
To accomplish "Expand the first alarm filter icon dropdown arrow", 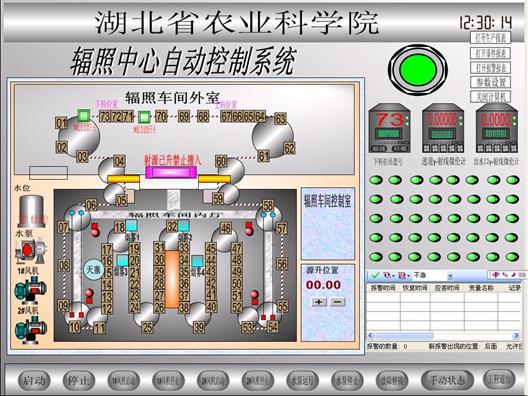I will click(x=393, y=276).
